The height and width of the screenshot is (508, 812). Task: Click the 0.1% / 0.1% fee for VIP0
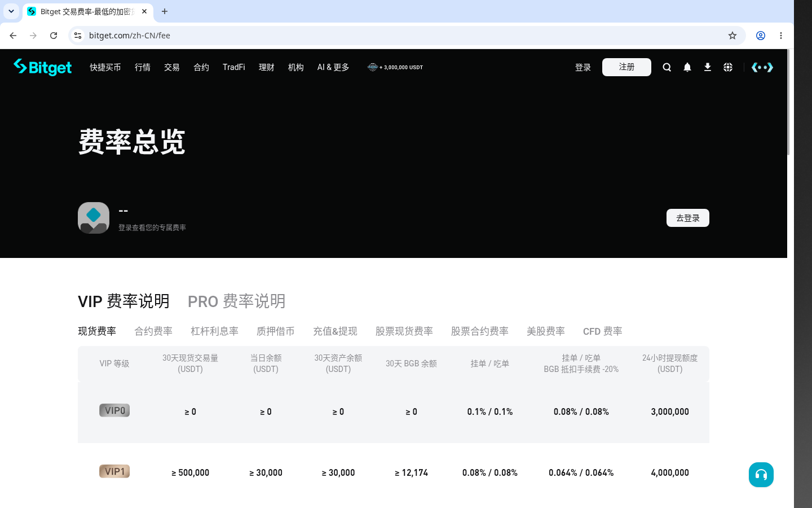[490, 411]
